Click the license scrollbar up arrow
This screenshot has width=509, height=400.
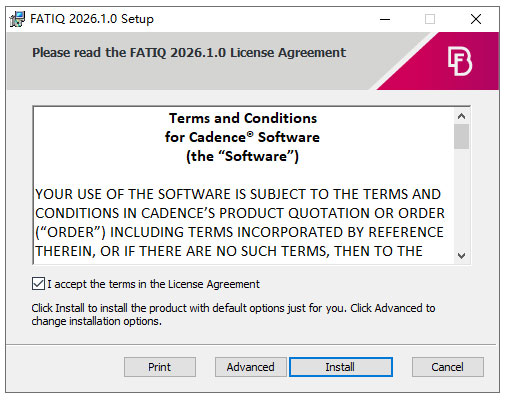pyautogui.click(x=461, y=116)
